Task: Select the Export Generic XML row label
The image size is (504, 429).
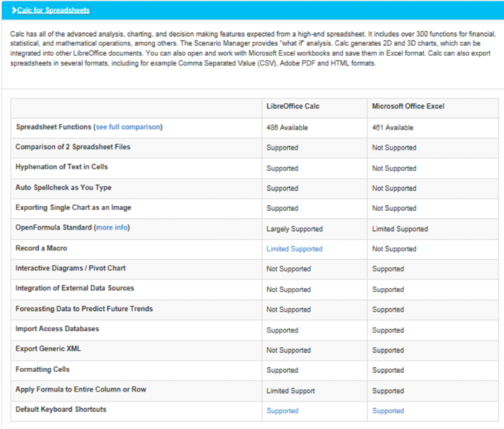Action: click(48, 348)
